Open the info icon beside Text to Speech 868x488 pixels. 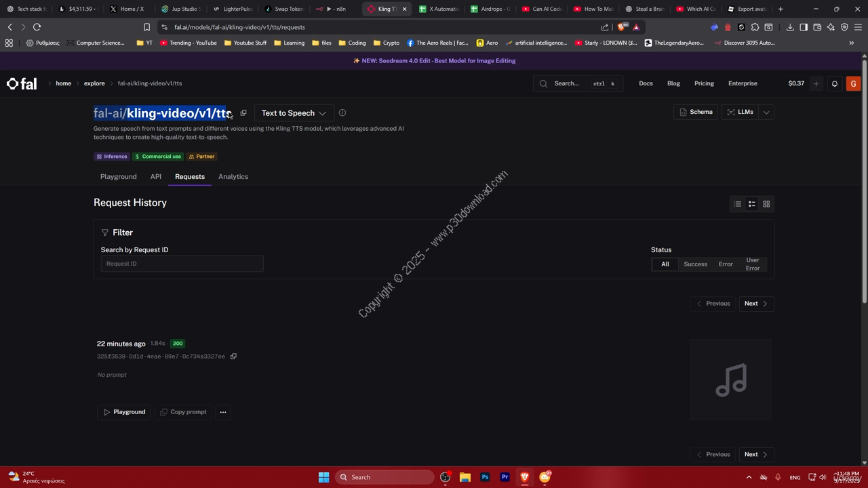(342, 113)
